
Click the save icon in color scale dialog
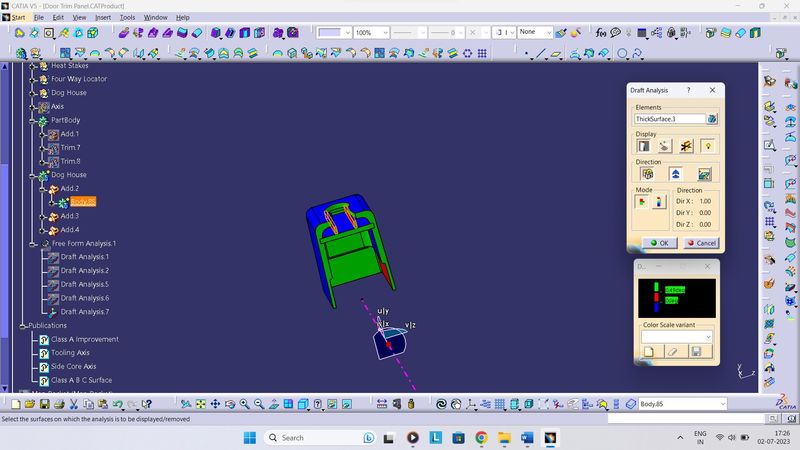pyautogui.click(x=694, y=352)
